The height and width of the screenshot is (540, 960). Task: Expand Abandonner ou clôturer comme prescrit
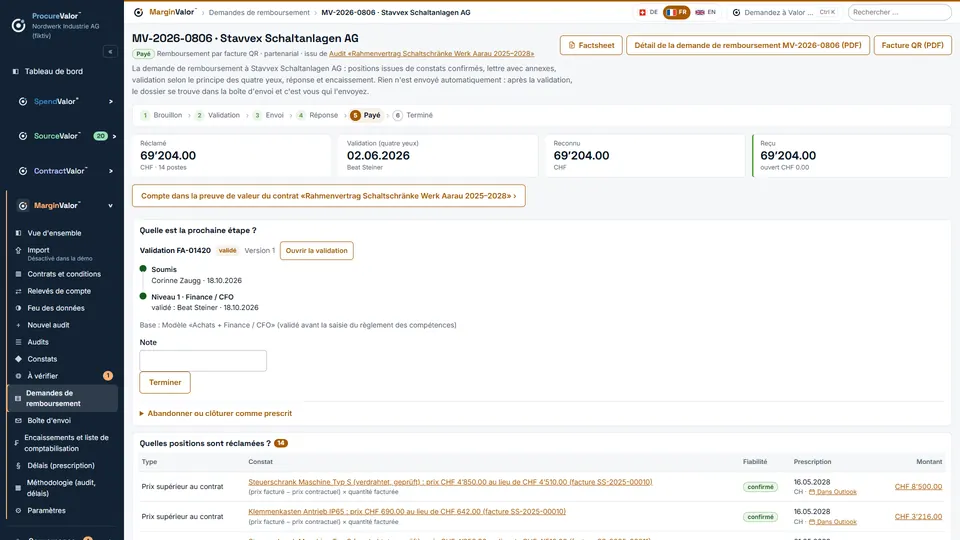pos(216,414)
